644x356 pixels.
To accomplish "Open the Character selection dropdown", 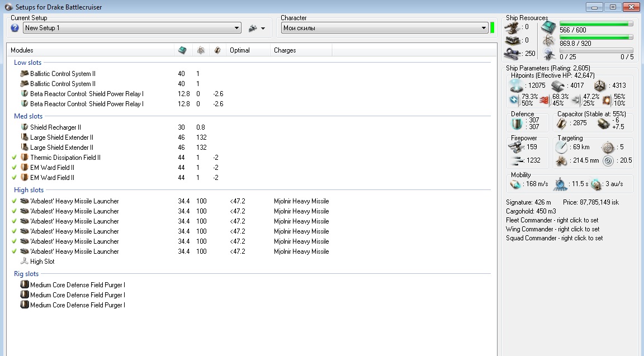I will click(x=385, y=28).
